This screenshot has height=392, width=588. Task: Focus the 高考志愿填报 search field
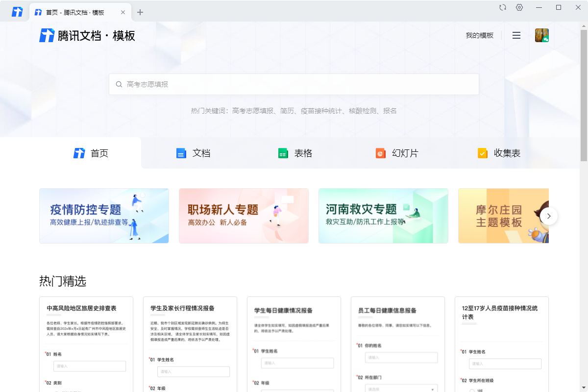pos(294,84)
